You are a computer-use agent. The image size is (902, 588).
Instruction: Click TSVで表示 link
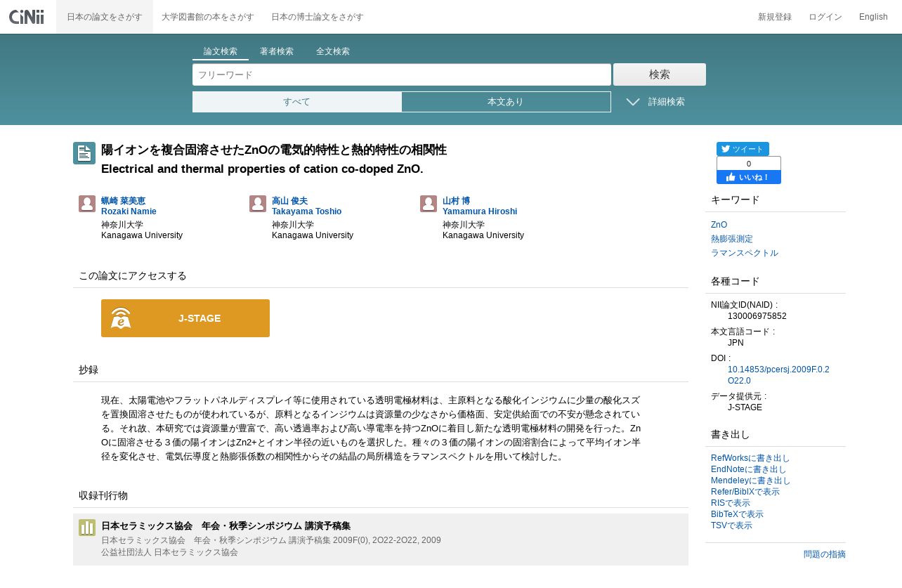coord(731,525)
